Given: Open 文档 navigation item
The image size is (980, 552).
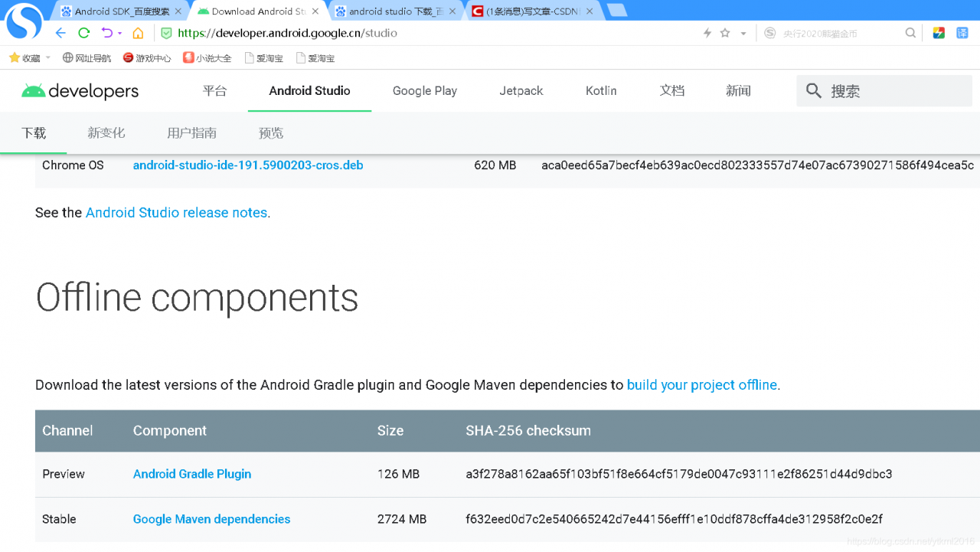Looking at the screenshot, I should (x=672, y=90).
